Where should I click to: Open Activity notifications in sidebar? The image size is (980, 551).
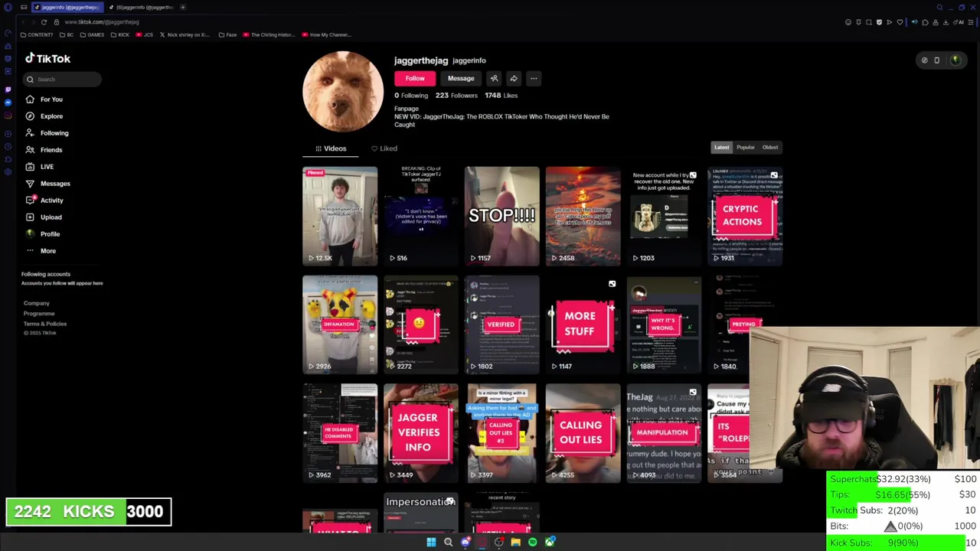(x=44, y=201)
